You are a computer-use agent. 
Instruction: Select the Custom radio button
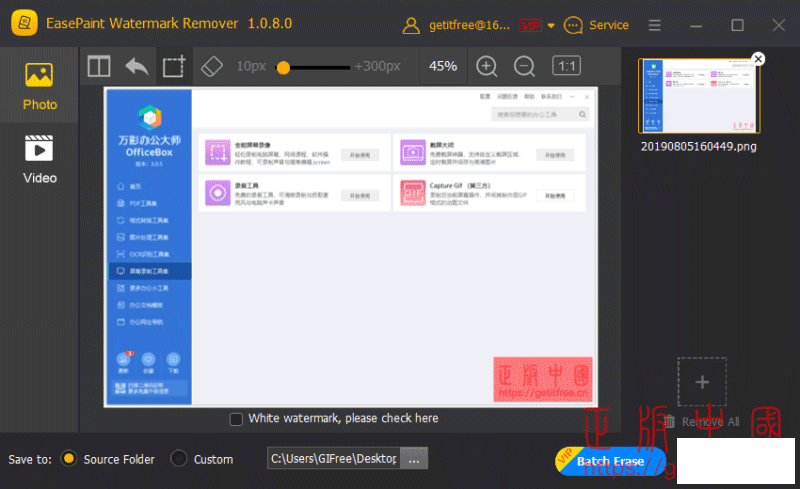tap(179, 458)
